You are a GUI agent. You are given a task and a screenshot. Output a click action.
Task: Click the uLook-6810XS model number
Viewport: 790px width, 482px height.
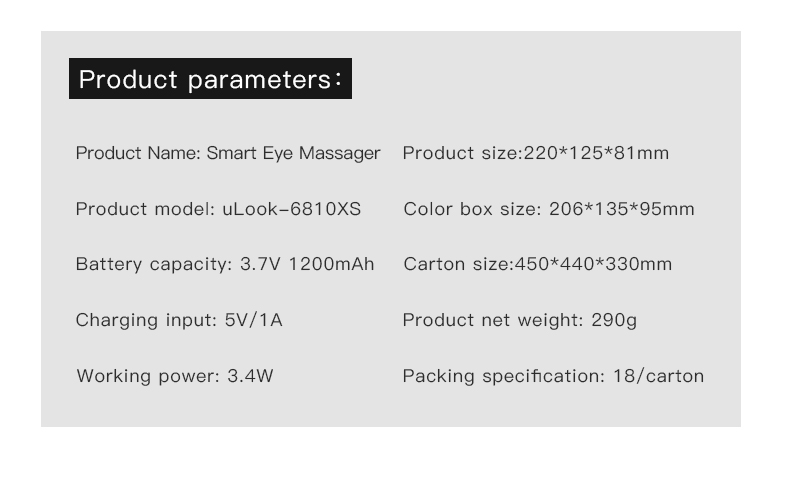292,209
